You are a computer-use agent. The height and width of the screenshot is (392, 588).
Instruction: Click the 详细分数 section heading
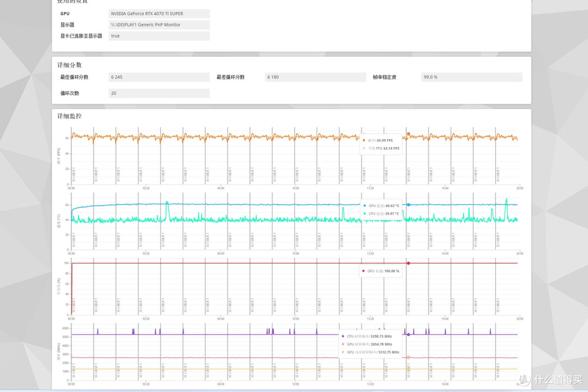pyautogui.click(x=69, y=65)
